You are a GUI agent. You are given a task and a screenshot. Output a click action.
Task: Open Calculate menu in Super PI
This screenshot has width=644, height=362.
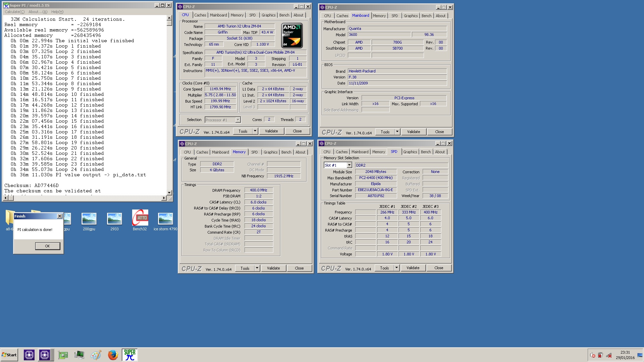14,12
